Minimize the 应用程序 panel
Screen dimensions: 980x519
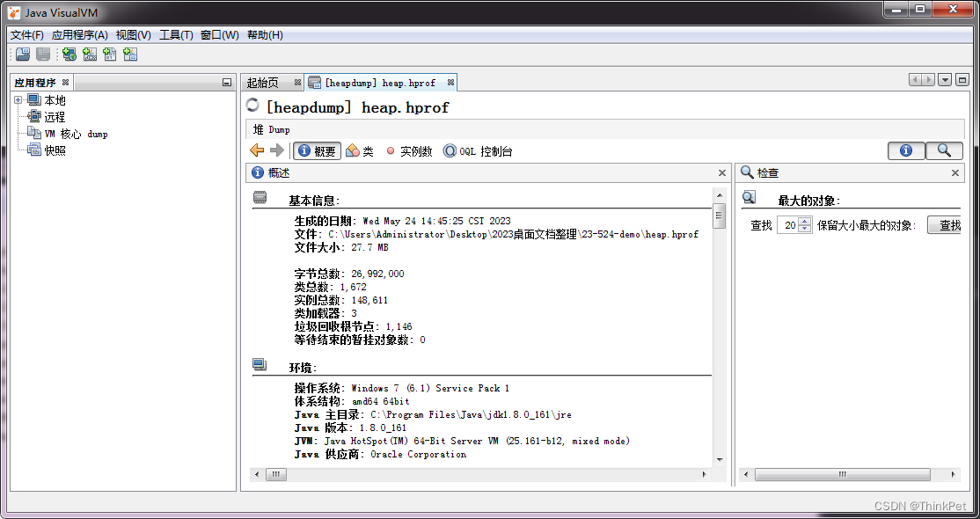click(227, 83)
